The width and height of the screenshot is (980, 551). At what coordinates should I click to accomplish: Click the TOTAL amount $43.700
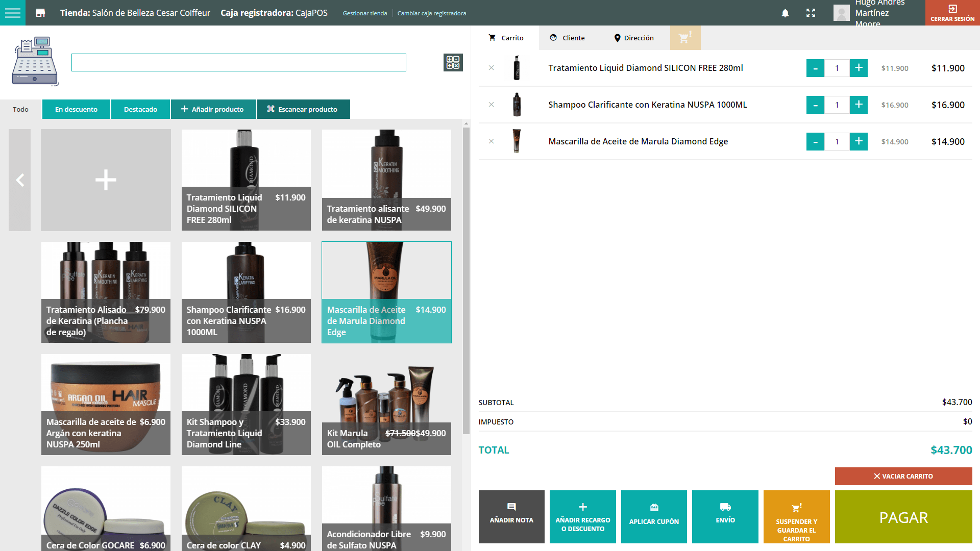pos(951,450)
